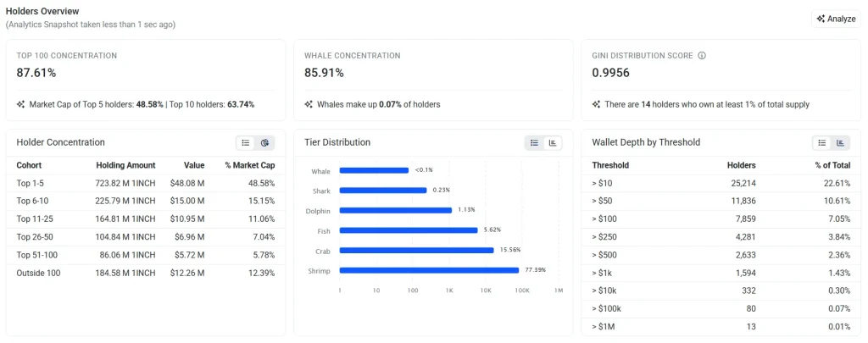Switch Tier Distribution to bar chart view
The height and width of the screenshot is (343, 868).
(x=553, y=143)
